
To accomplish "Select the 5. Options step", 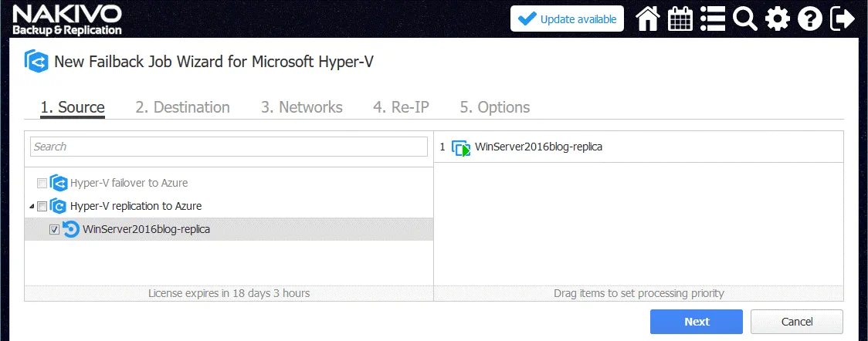I will click(x=494, y=107).
